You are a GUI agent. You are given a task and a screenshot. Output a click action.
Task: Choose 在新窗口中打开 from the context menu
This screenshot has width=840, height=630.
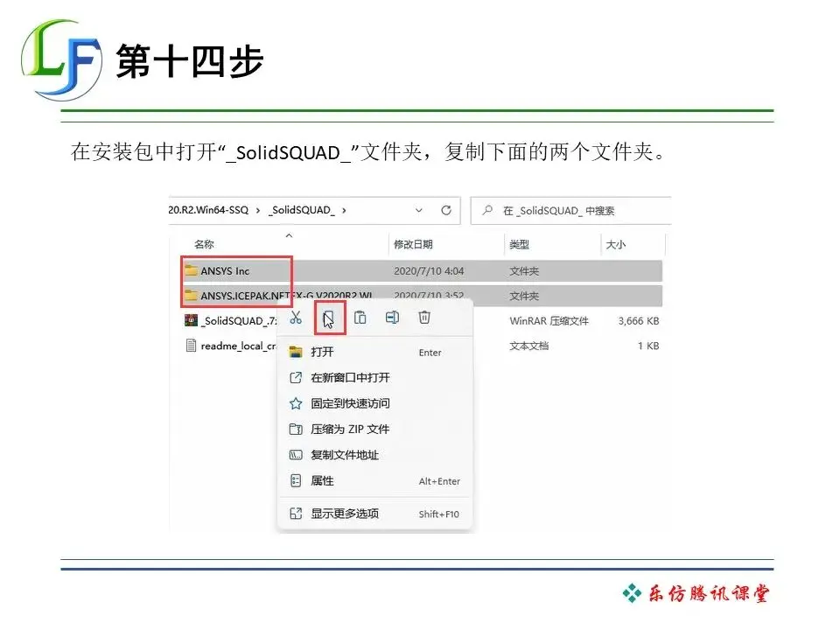pos(375,378)
